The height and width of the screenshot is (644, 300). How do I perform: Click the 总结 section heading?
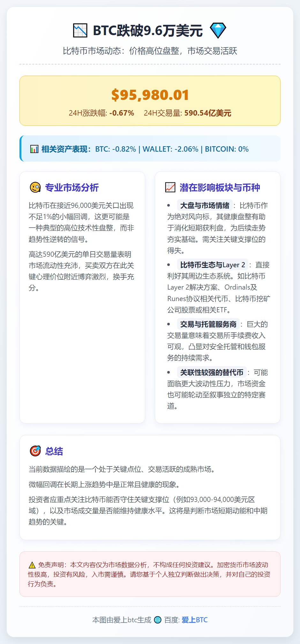pos(54,451)
